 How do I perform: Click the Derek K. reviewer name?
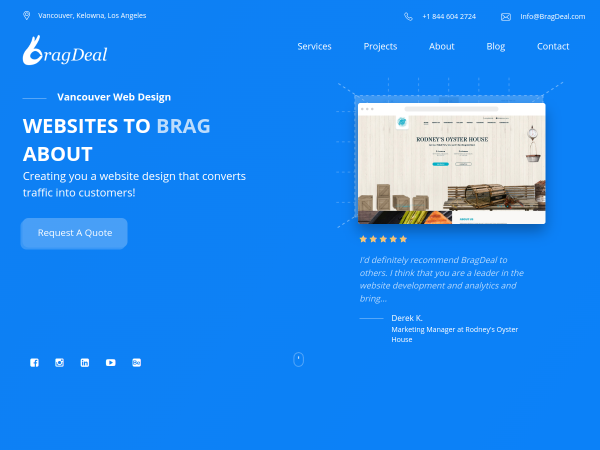tap(407, 318)
